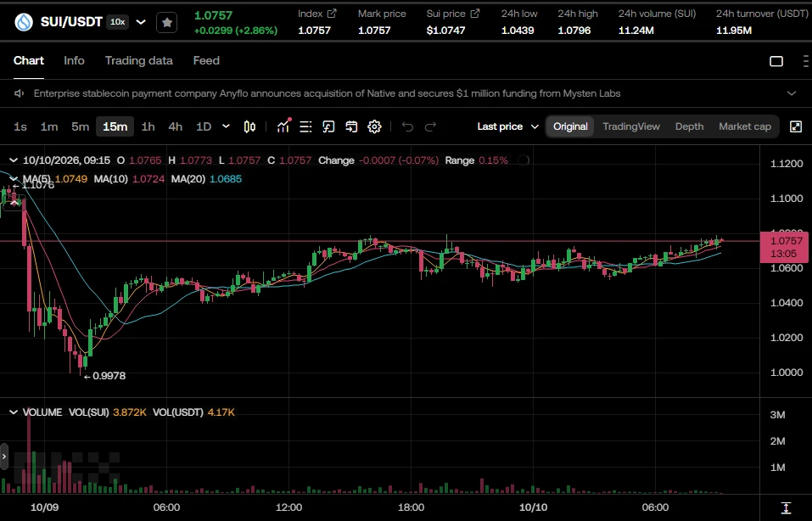Expand the chart to fullscreen
The image size is (812, 521).
796,126
